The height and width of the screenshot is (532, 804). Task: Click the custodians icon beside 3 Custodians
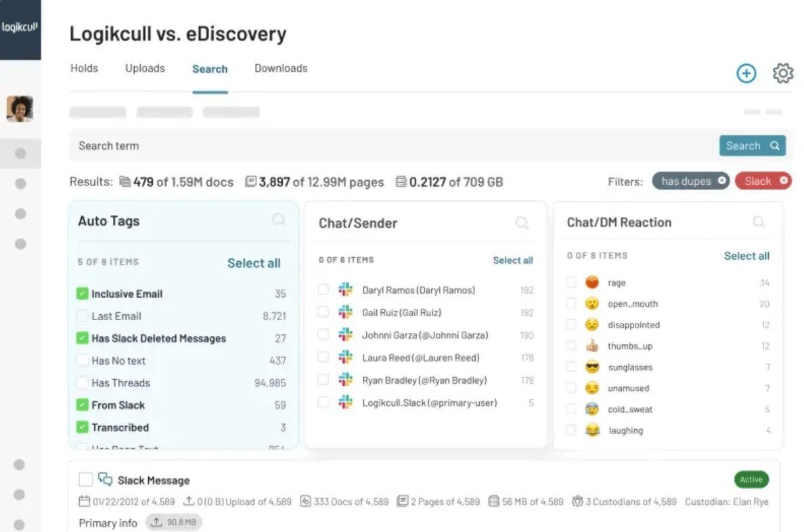point(577,502)
